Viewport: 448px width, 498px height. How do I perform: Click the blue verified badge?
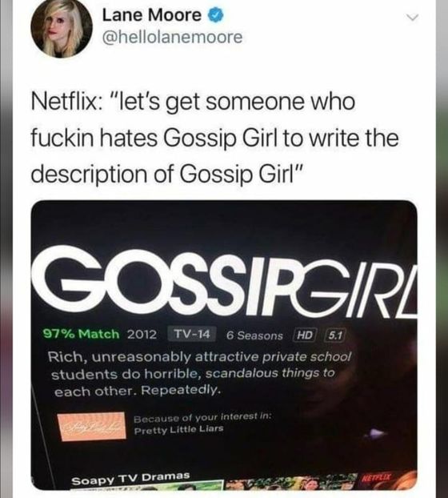[215, 15]
